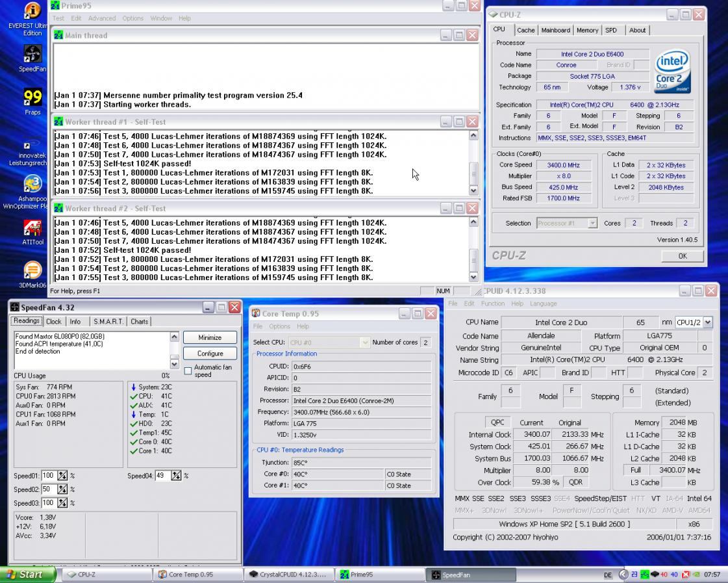The height and width of the screenshot is (583, 728).
Task: Click the OK button in CPU-Z
Action: (682, 256)
